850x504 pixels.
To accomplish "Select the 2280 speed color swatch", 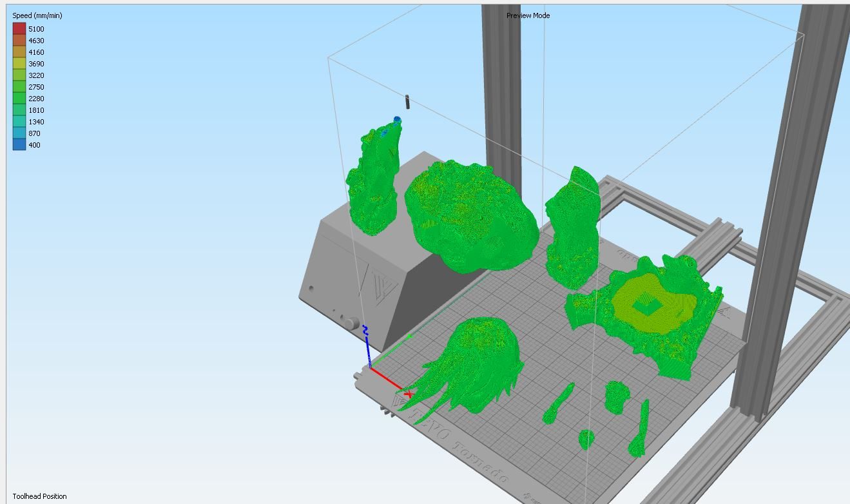I will (19, 99).
